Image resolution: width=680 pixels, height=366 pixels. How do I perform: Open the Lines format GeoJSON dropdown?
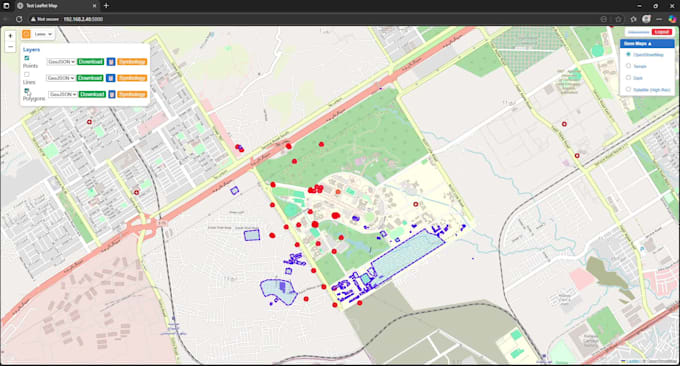tap(61, 78)
